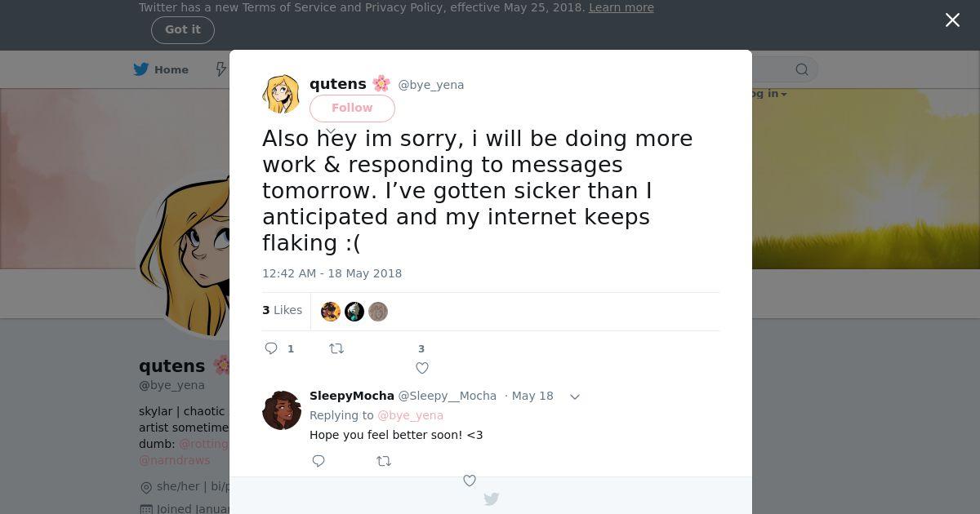Like SleepyMocha's reply
This screenshot has height=514, width=980.
point(470,481)
